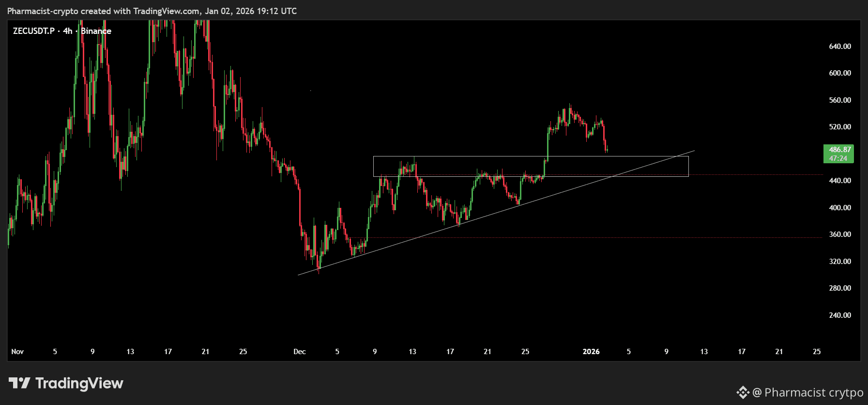Screen dimensions: 868x405
Task: Click the Nov label on time axis
Action: click(x=17, y=352)
